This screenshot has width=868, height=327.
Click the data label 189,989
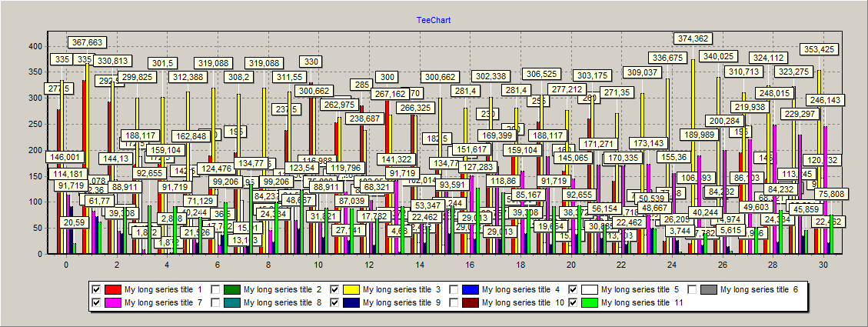(699, 134)
